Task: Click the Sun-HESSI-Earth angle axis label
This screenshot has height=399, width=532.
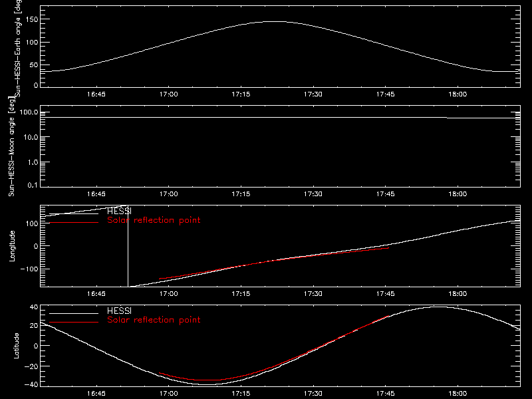Action: click(18, 48)
